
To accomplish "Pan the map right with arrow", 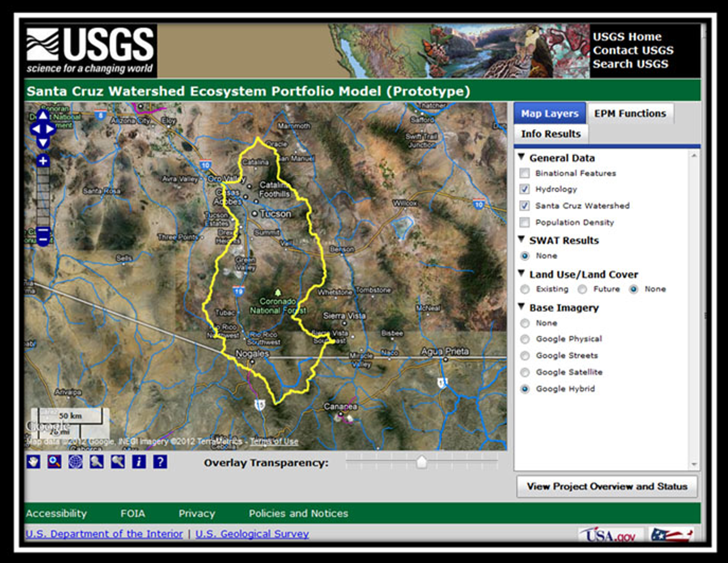I will [51, 129].
